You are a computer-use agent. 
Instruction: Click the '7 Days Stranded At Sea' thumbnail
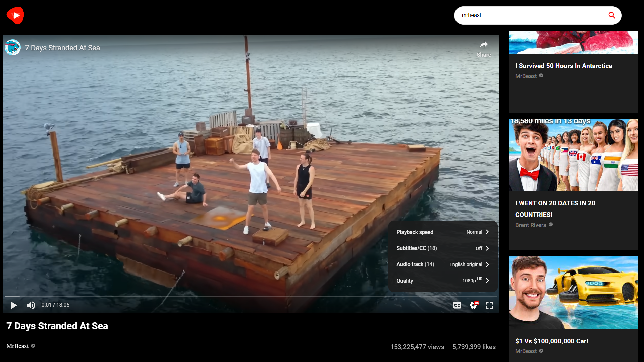[x=251, y=172]
